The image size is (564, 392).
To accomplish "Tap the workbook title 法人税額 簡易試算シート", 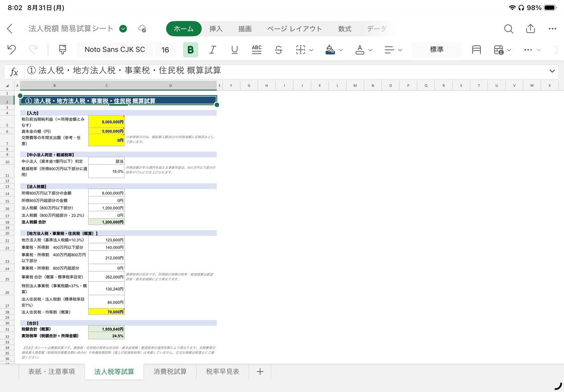I will click(x=71, y=29).
